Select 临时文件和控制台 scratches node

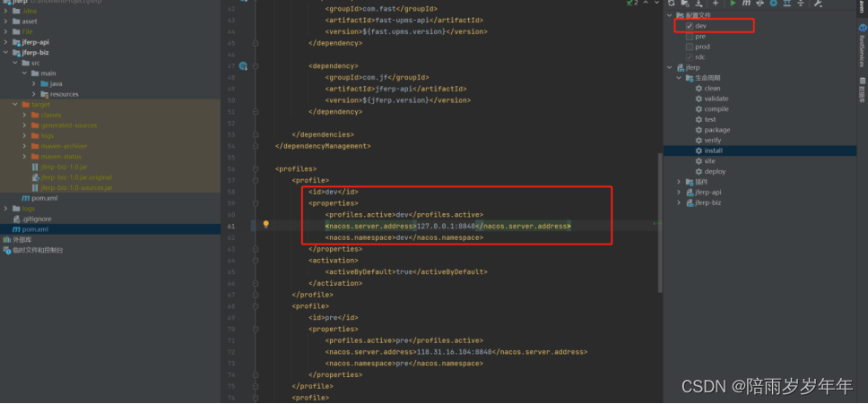pyautogui.click(x=39, y=250)
